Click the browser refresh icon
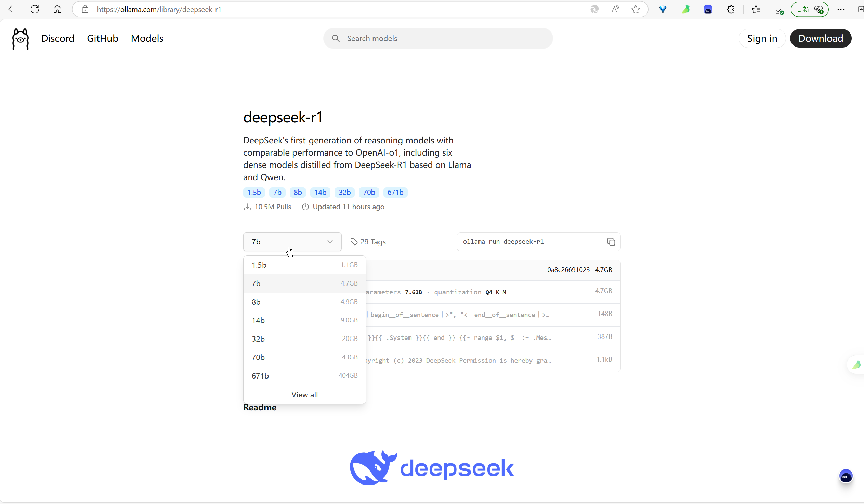 pyautogui.click(x=35, y=9)
